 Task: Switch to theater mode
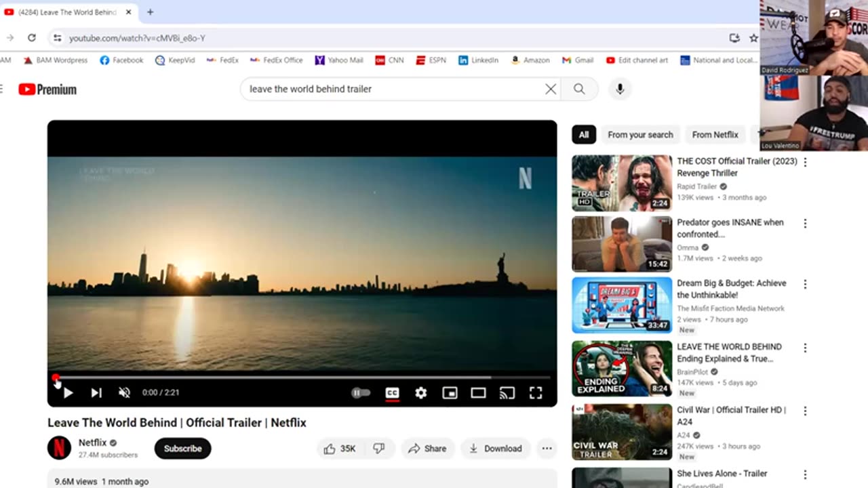coord(478,392)
